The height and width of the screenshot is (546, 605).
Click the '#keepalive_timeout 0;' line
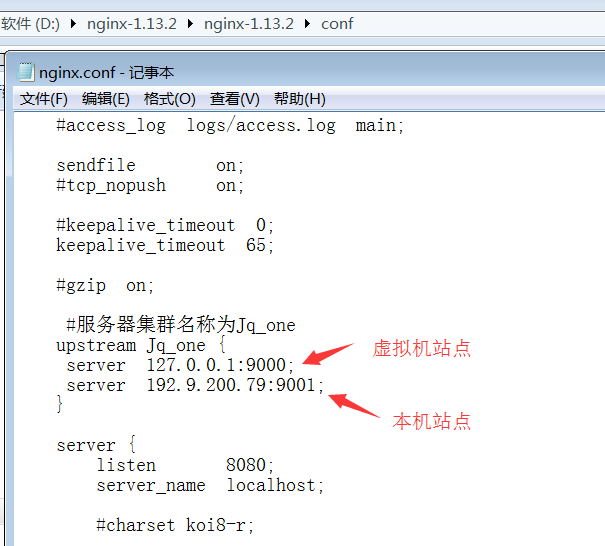pos(165,225)
